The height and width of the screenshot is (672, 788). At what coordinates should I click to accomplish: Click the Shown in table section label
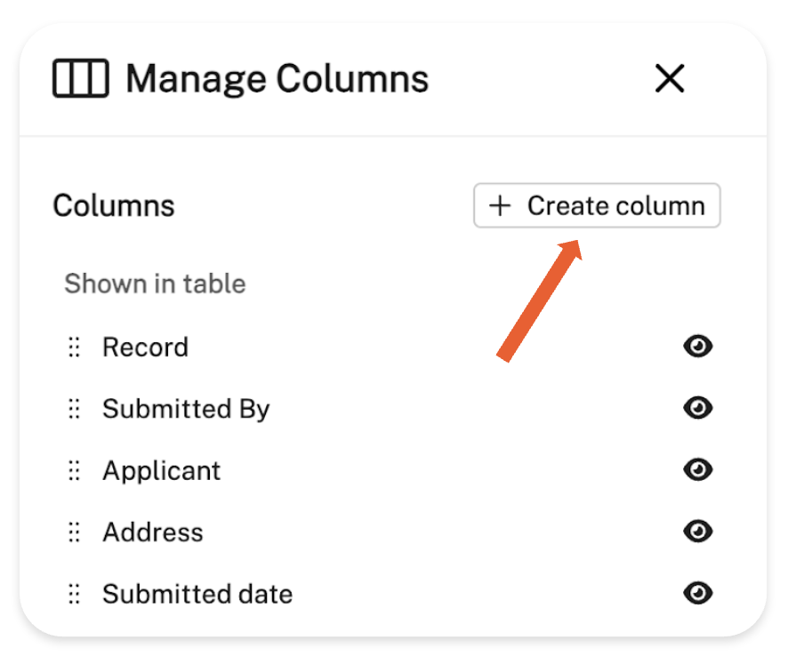[155, 284]
